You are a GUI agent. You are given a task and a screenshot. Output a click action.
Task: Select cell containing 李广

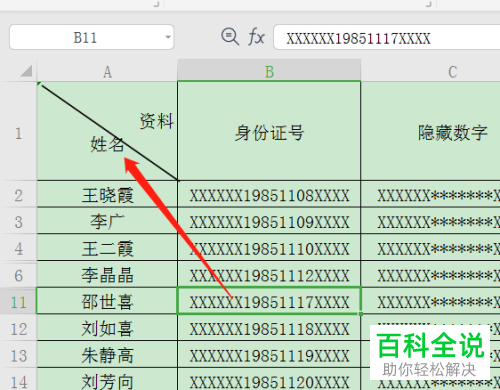coord(107,221)
